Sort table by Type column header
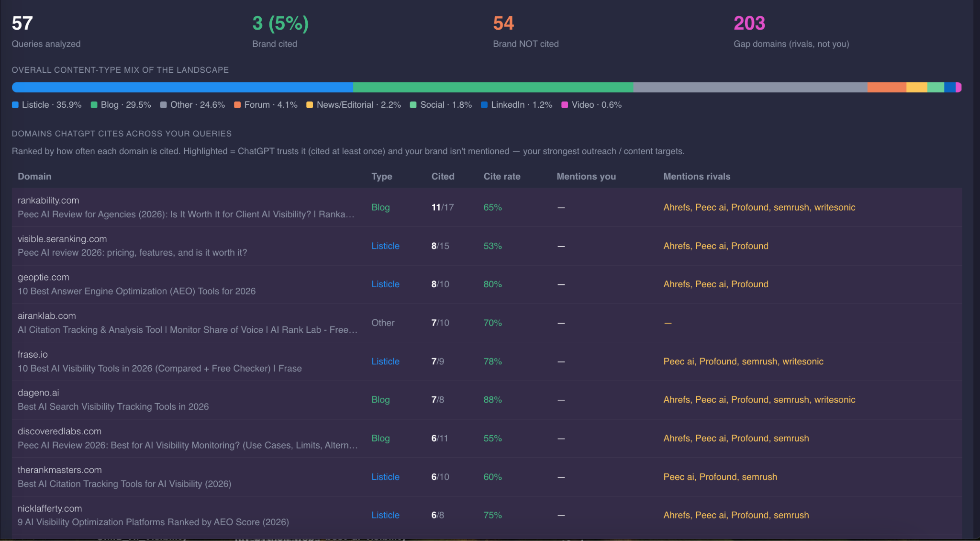This screenshot has height=541, width=980. 382,176
